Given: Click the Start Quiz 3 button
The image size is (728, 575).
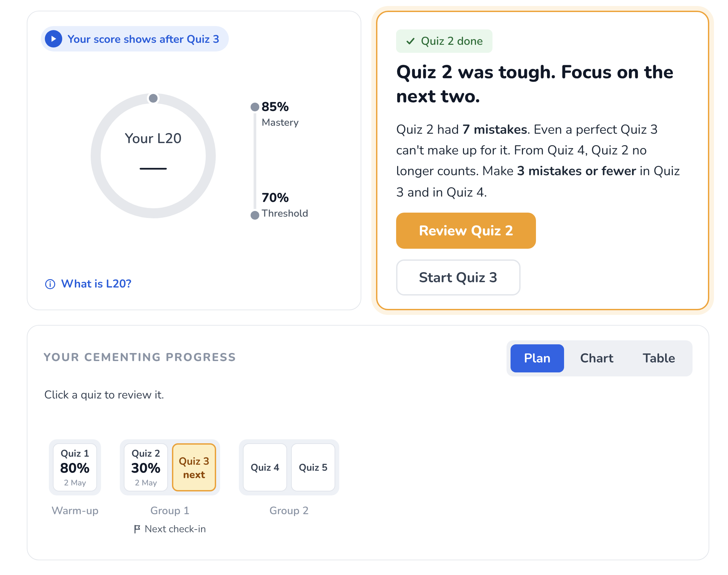Looking at the screenshot, I should coord(458,277).
